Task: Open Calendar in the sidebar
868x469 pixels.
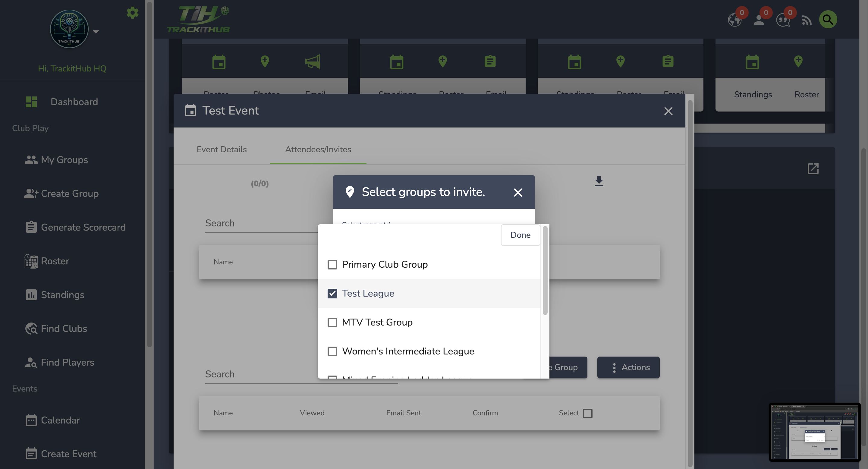Action: tap(60, 420)
